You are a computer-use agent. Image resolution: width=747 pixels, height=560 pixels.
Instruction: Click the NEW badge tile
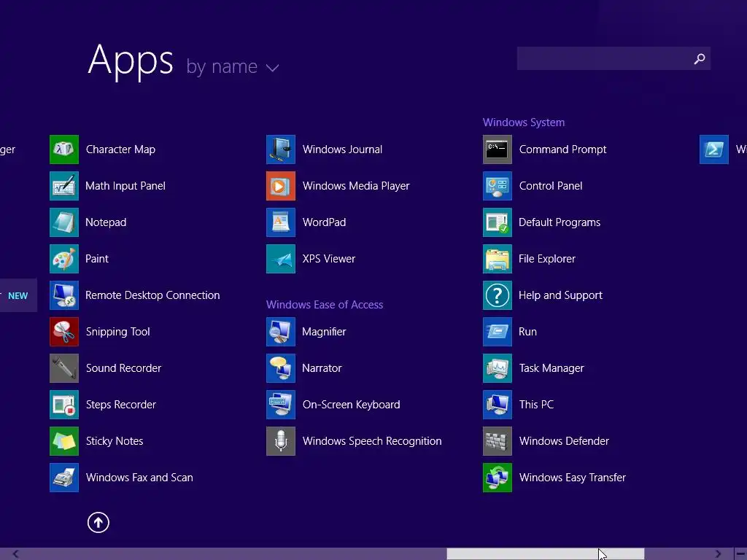[18, 295]
